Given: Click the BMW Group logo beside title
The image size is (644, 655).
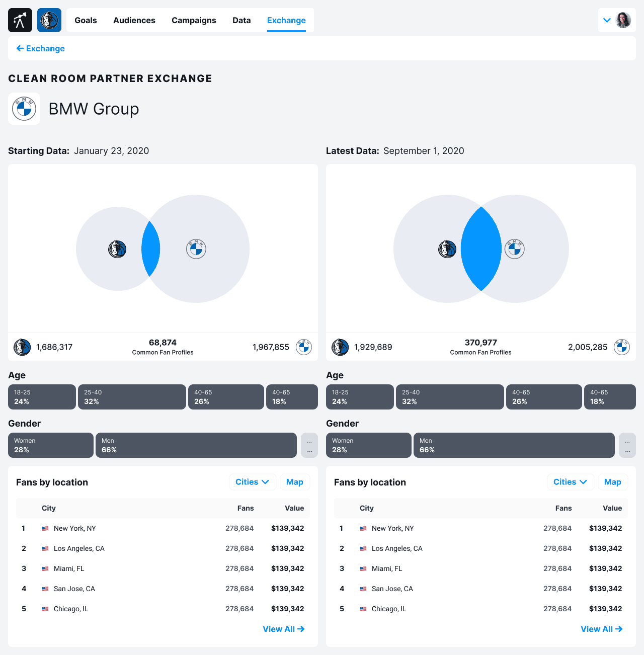Looking at the screenshot, I should click(24, 109).
